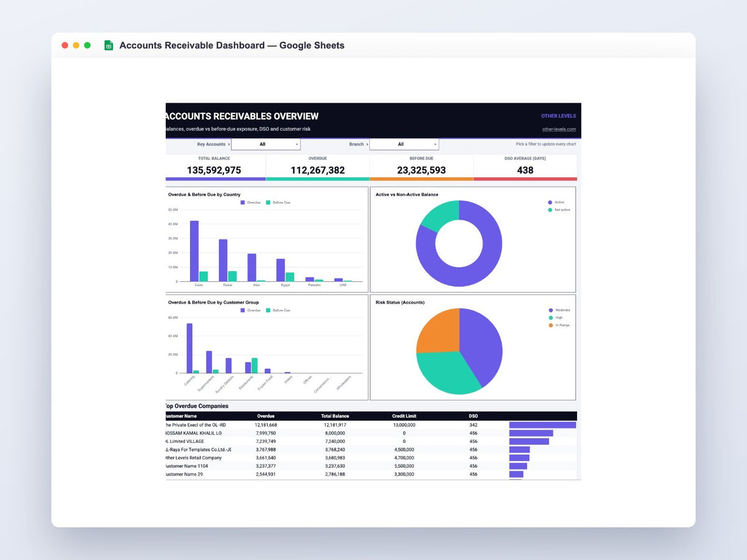
Task: Click the OTHER LEVELS brand link
Action: (558, 116)
